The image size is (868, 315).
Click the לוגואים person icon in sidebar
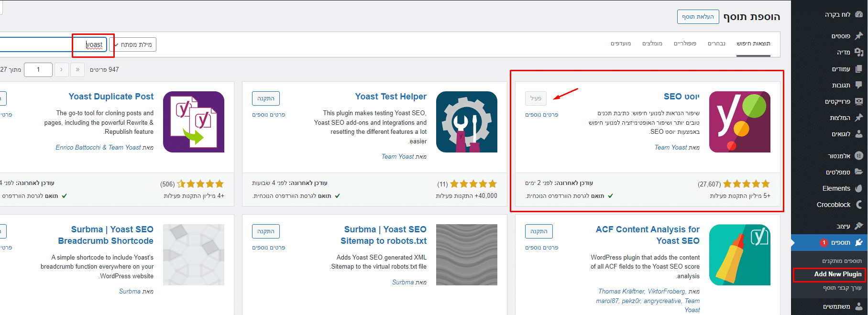pyautogui.click(x=859, y=134)
